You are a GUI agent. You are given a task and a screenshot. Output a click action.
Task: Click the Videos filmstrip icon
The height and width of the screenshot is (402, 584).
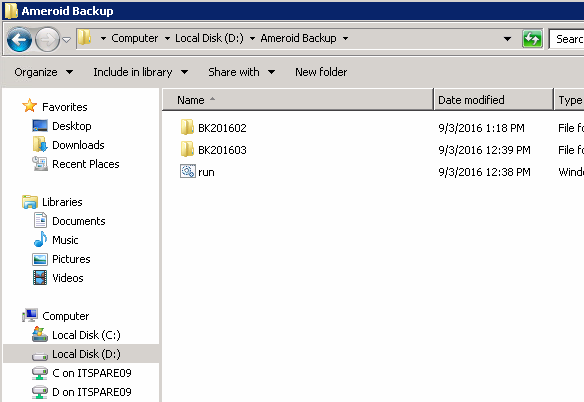pyautogui.click(x=40, y=278)
